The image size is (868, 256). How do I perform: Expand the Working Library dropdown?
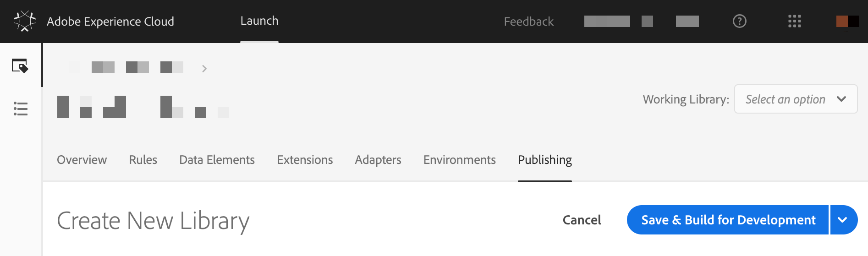[796, 99]
